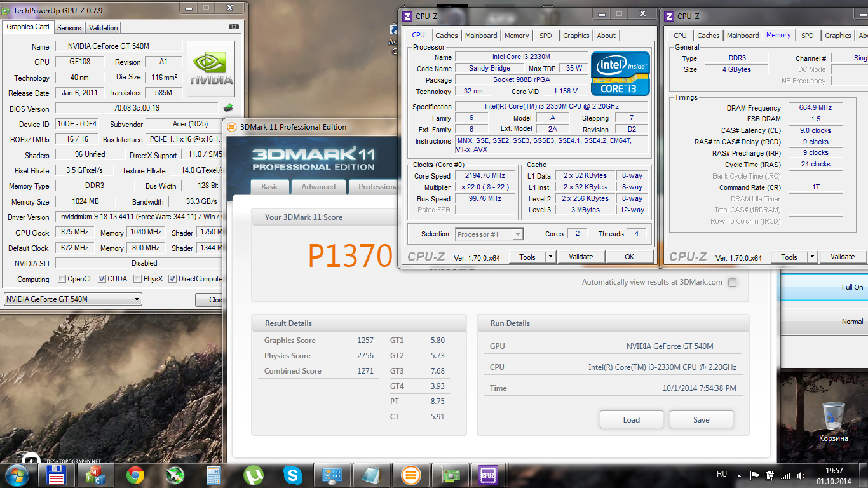Switch to GPU-Z graphics card taskbar icon
This screenshot has height=488, width=868.
coord(451,475)
